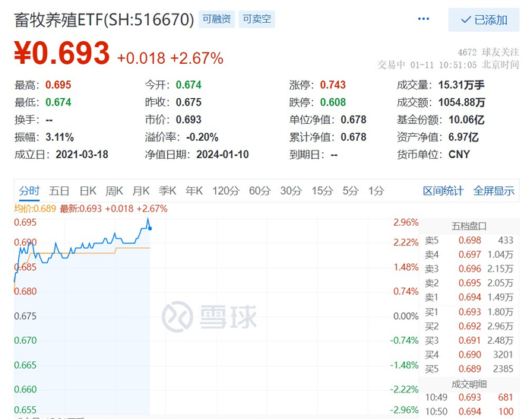Click the 可融资 tag
The image size is (532, 419).
click(x=217, y=19)
